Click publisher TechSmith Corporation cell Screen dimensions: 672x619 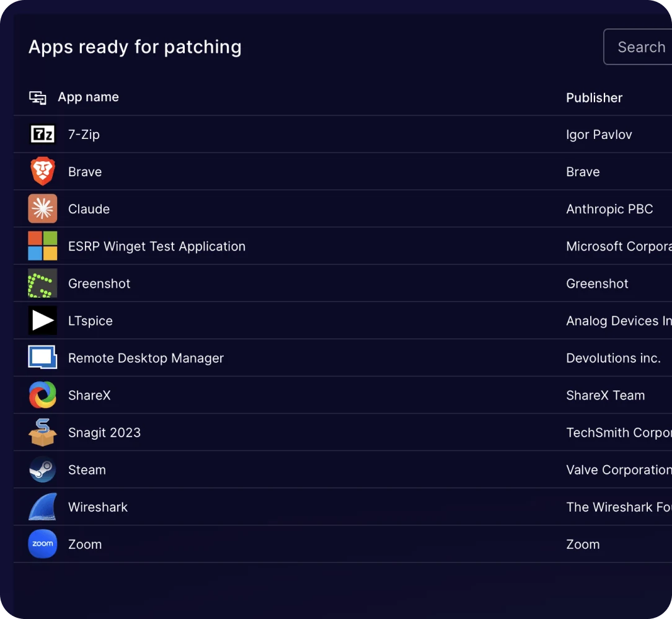coord(619,432)
